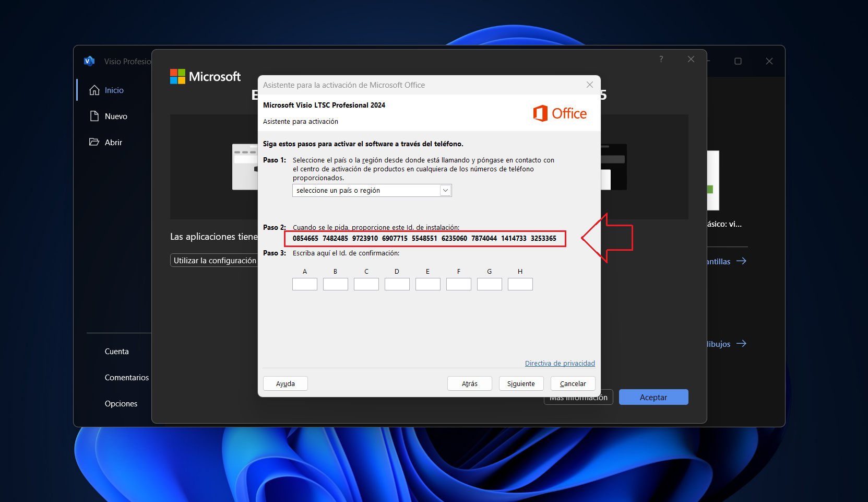The height and width of the screenshot is (502, 868).
Task: Close the Visio window
Action: (x=769, y=61)
